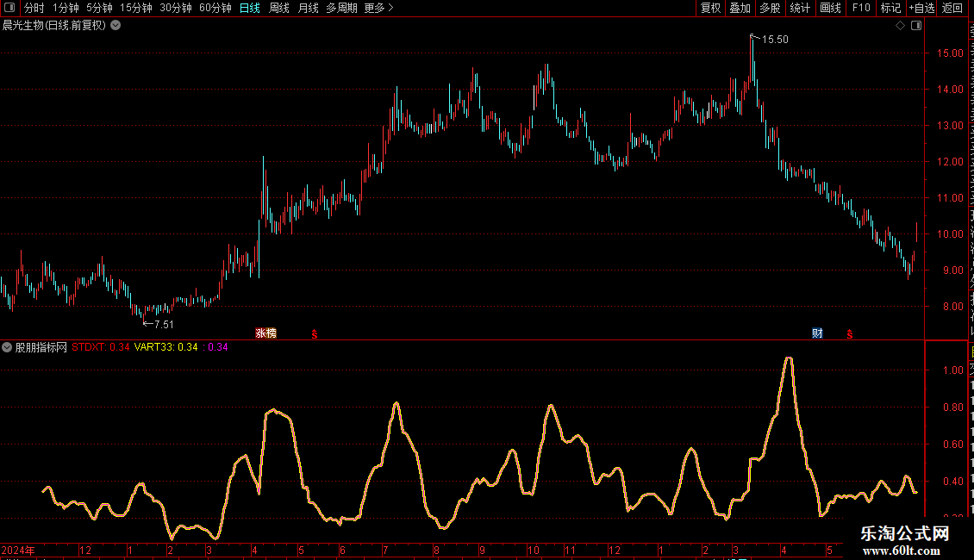Add stock with +自选
Image resolution: width=974 pixels, height=560 pixels.
coord(921,8)
